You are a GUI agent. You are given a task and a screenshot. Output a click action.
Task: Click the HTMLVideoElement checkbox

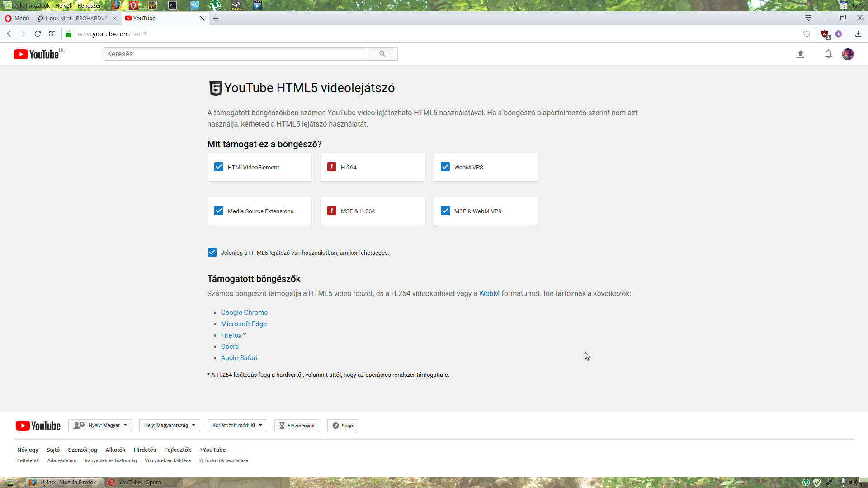[219, 167]
